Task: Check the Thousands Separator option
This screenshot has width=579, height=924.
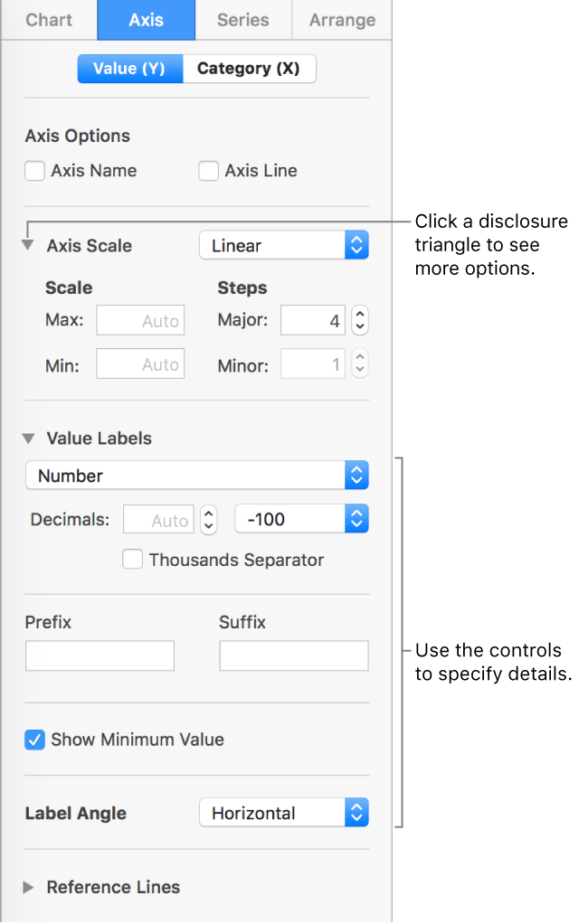Action: pyautogui.click(x=132, y=560)
